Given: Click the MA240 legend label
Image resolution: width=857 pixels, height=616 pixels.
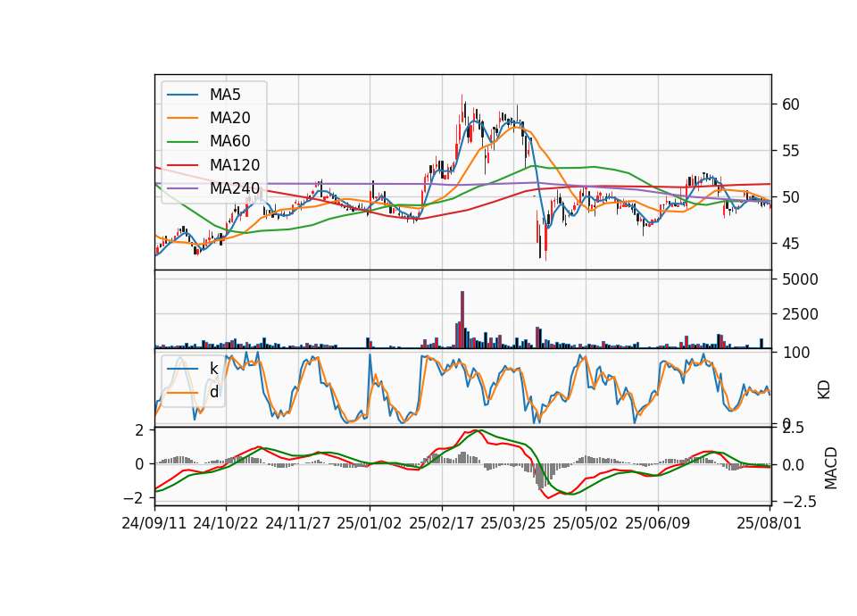Looking at the screenshot, I should (235, 188).
